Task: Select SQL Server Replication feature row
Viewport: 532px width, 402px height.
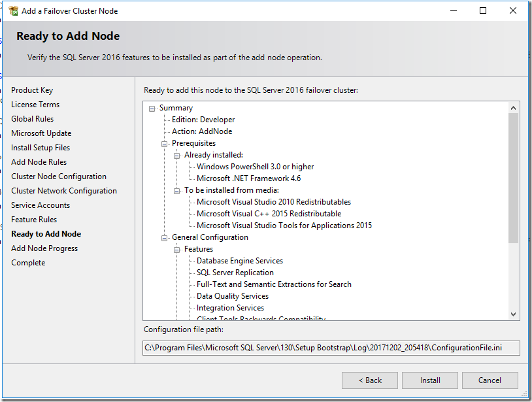Action: click(x=235, y=273)
